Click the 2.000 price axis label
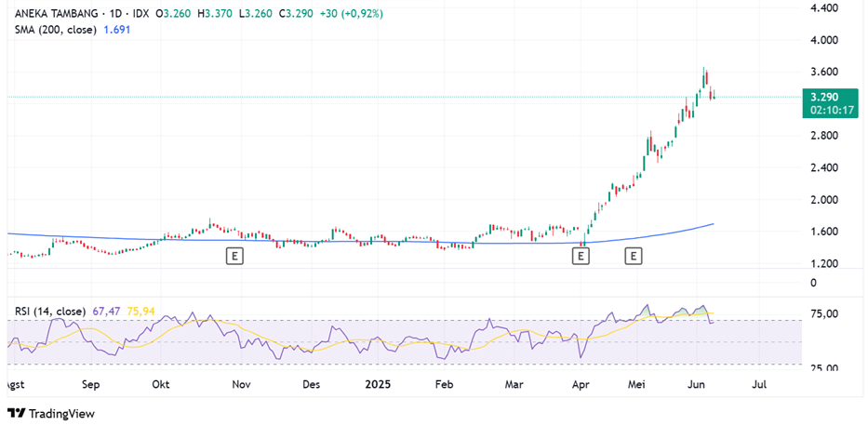Viewport: 868px width, 425px height. (824, 200)
